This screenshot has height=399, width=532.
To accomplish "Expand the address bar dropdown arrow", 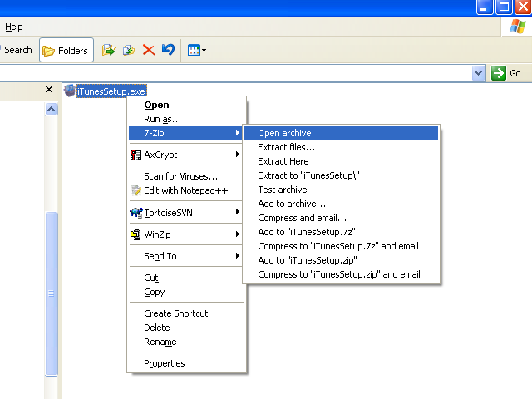I will [478, 73].
